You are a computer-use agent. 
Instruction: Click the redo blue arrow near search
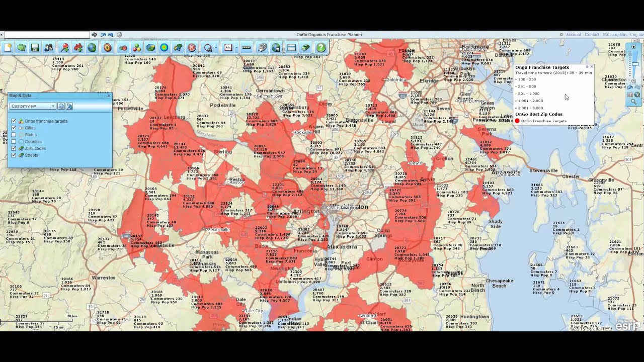[110, 35]
